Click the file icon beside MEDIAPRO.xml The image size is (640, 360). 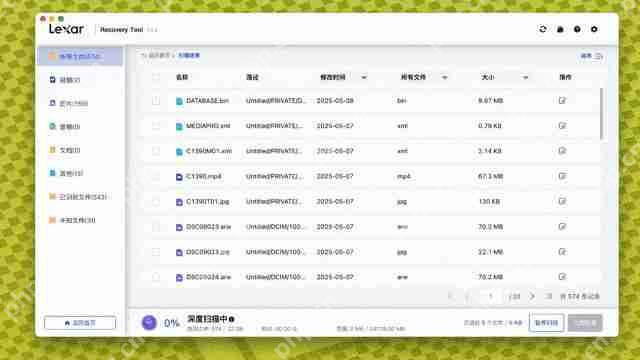[x=179, y=127]
